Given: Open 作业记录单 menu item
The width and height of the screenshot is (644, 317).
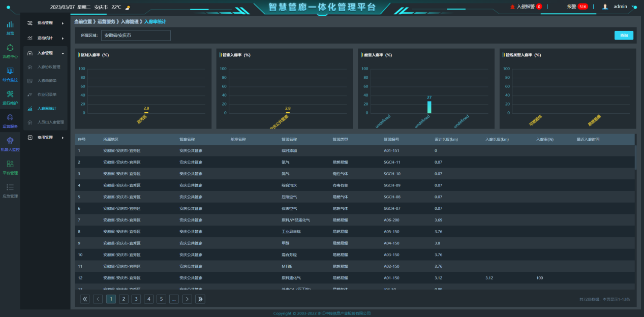Looking at the screenshot, I should coord(47,94).
